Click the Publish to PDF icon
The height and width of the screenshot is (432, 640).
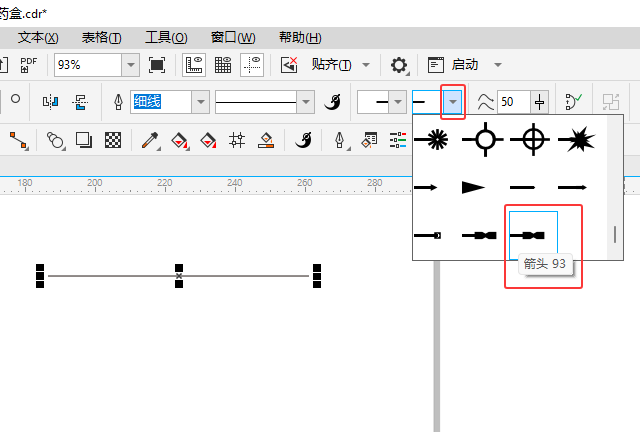[29, 65]
